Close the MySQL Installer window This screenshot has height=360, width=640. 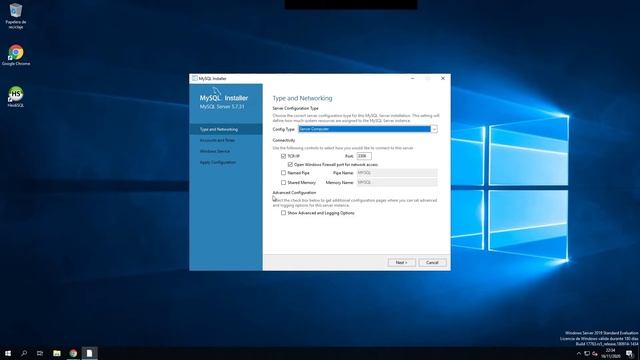[x=443, y=78]
